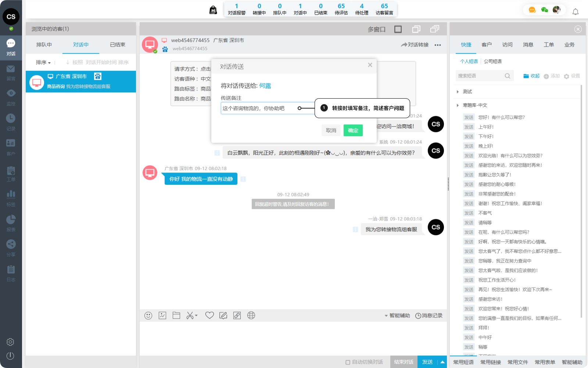Click the scissors screenshot tool icon
Viewport: 588px width, 368px height.
(190, 315)
